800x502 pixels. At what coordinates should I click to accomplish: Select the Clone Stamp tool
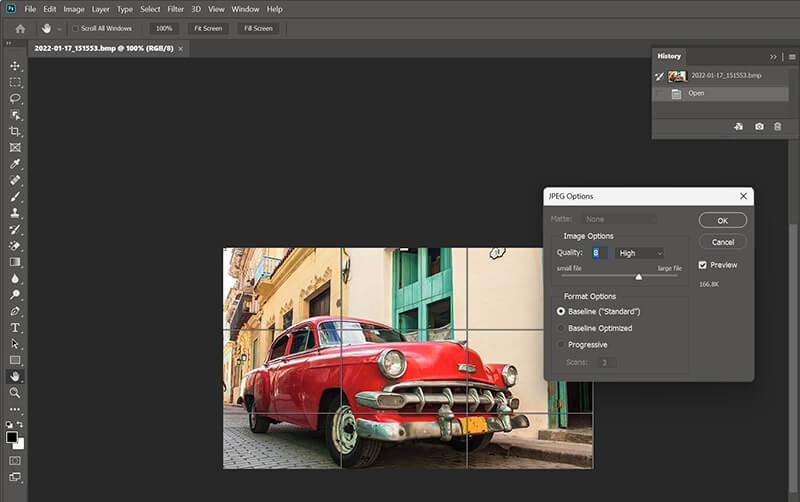click(x=15, y=213)
